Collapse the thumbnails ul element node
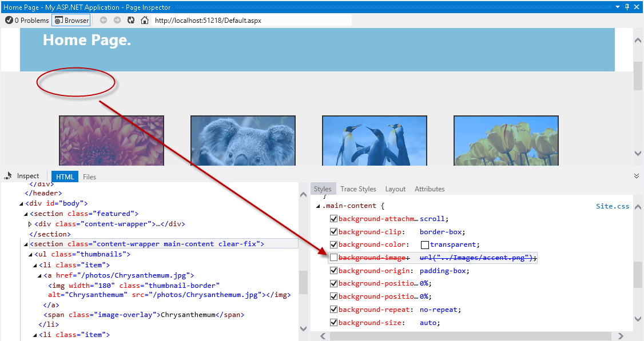This screenshot has height=341, width=644. pyautogui.click(x=31, y=254)
